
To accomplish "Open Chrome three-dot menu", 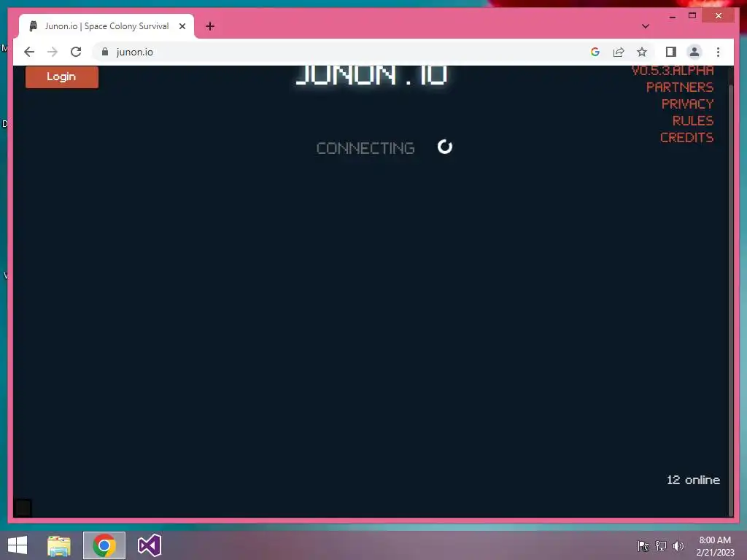I will [718, 52].
